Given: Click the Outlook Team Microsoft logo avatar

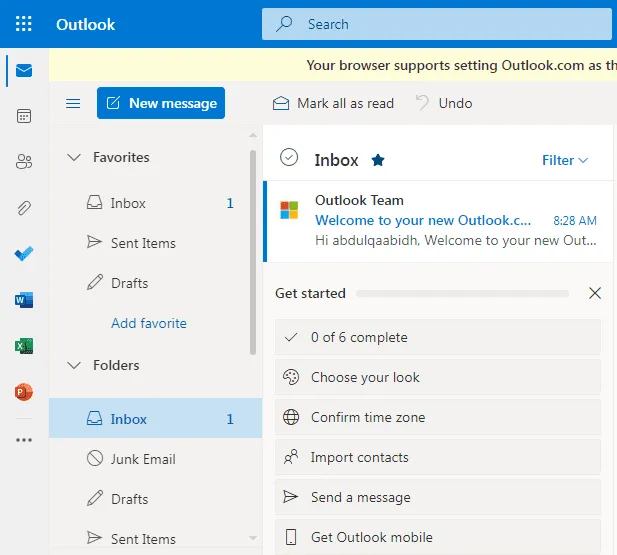Looking at the screenshot, I should pos(289,210).
